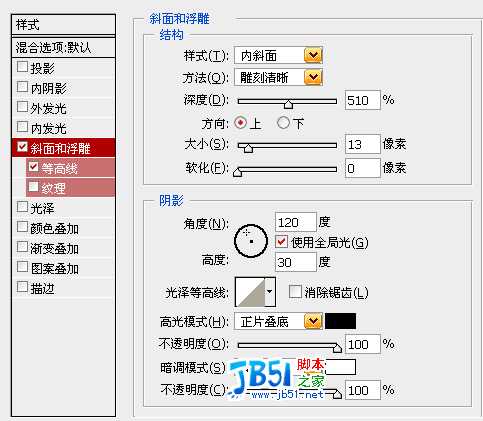Click the 大小 size slider handle
The image size is (483, 421).
pos(248,148)
